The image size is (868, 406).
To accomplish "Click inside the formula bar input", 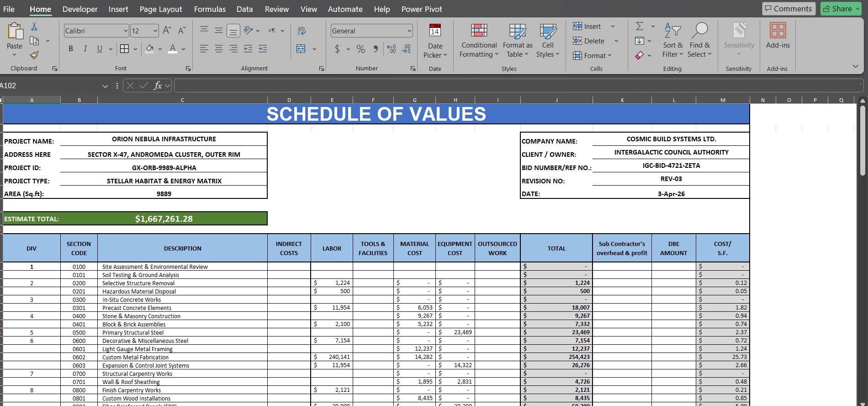I will click(x=518, y=85).
